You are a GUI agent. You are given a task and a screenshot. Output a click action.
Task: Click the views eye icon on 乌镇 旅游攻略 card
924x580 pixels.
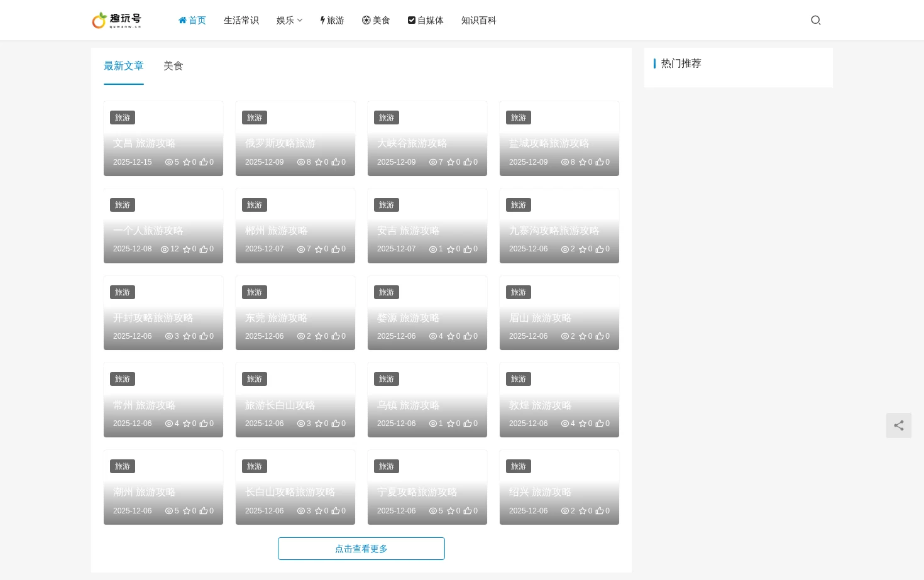[433, 424]
